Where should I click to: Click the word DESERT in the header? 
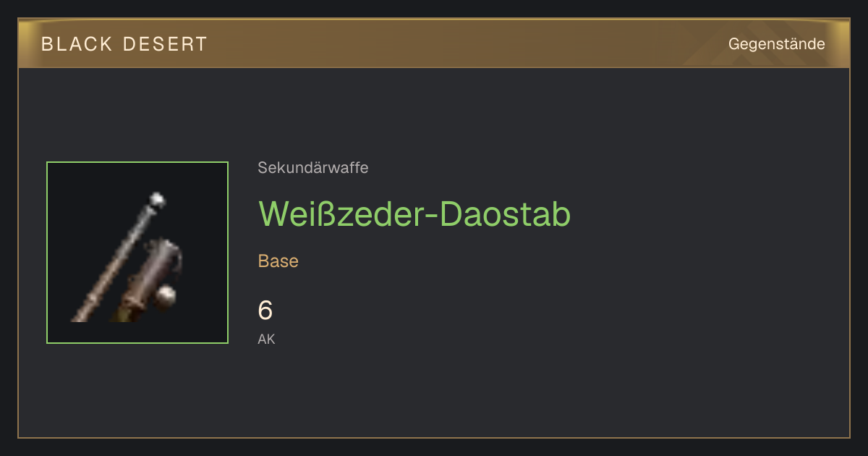(x=166, y=44)
